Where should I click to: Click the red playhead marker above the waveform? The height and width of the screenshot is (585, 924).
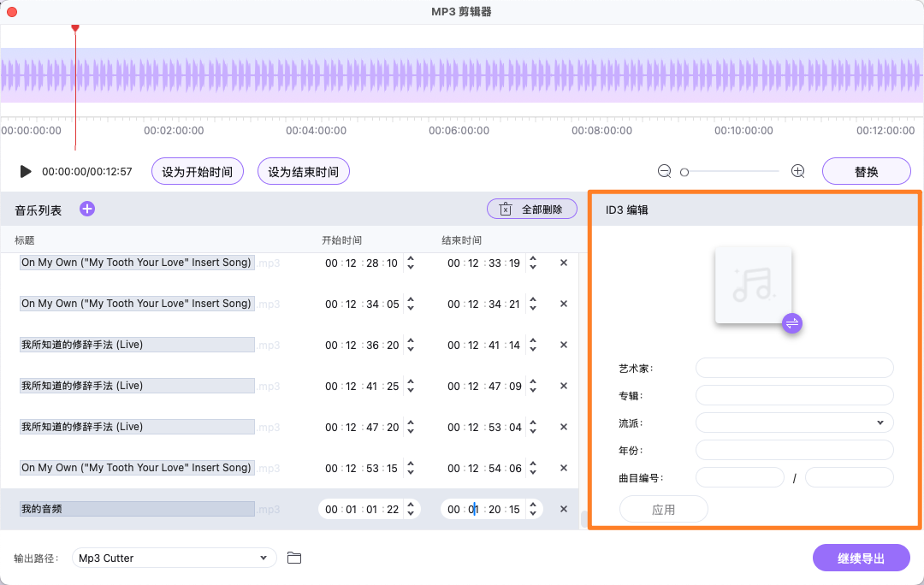click(x=75, y=27)
